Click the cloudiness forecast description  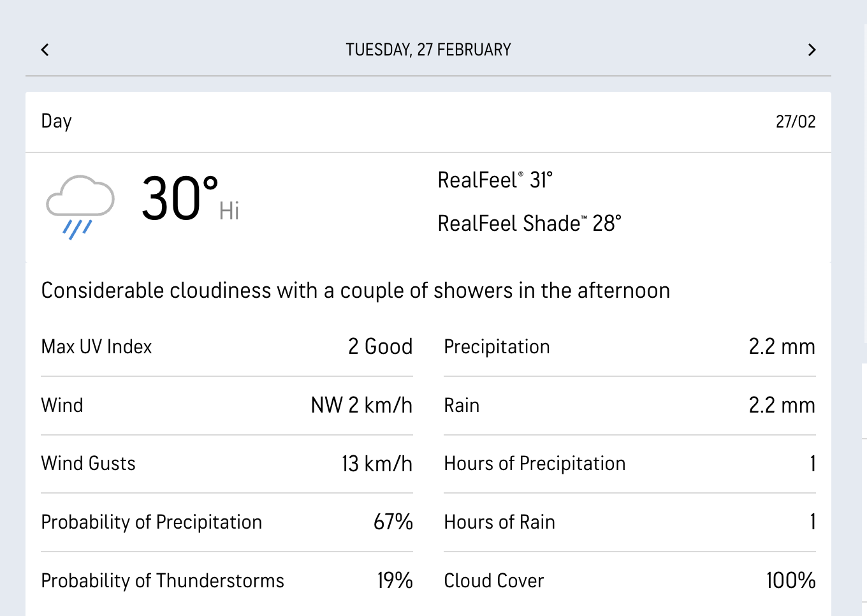(355, 291)
